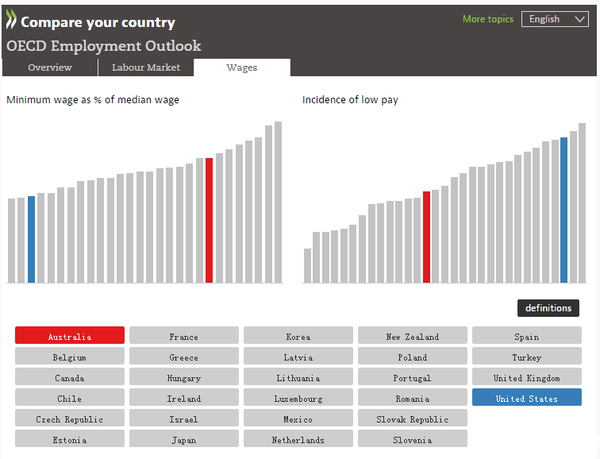Click blue United States bar in minimum wage chart
This screenshot has width=600, height=459.
tap(31, 240)
